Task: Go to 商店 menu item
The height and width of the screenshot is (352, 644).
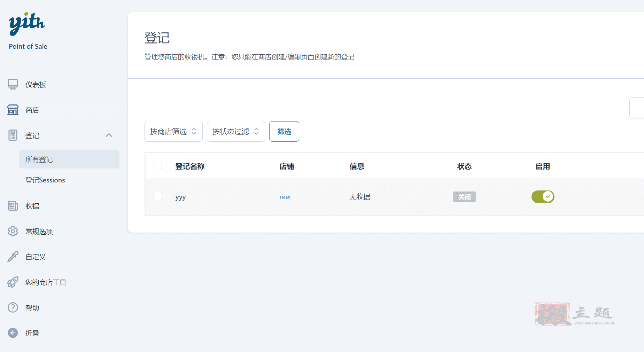Action: click(x=32, y=110)
